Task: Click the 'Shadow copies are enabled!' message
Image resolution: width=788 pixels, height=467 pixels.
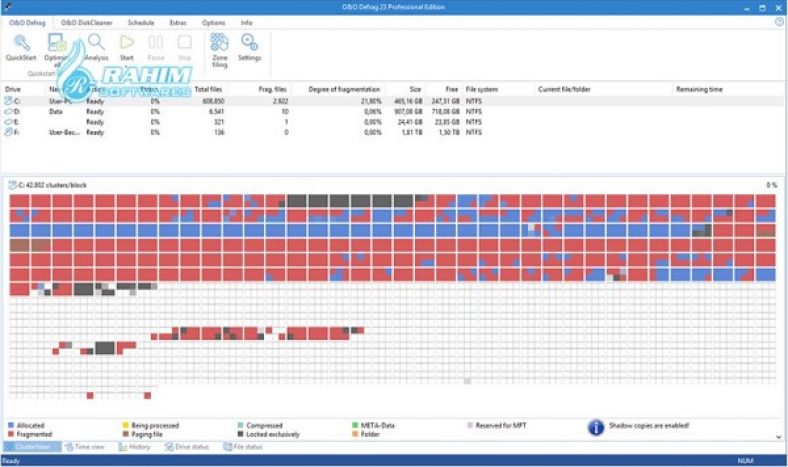Action: click(649, 425)
